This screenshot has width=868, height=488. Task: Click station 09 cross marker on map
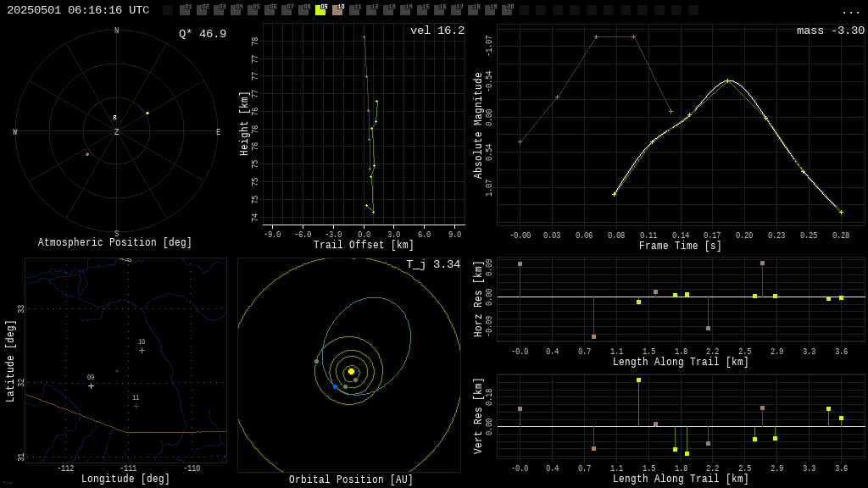tap(92, 386)
